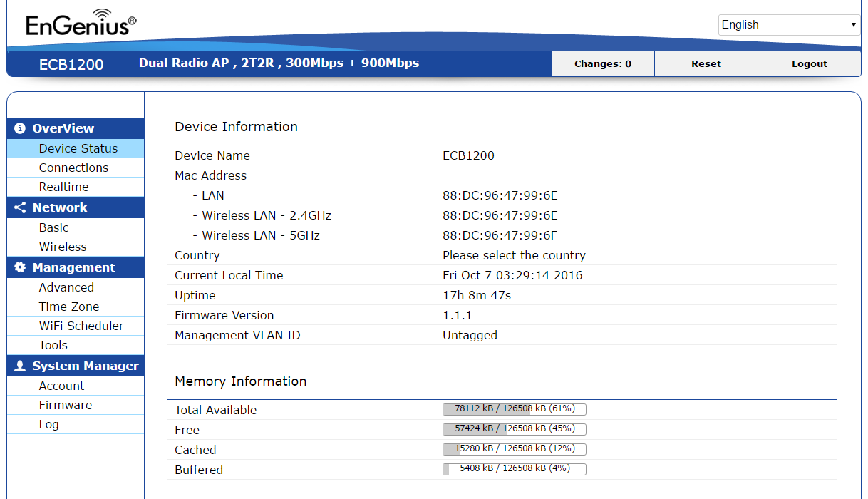Click the '- Wireless LAN - 5GHz' label
Image resolution: width=868 pixels, height=499 pixels.
[x=257, y=235]
